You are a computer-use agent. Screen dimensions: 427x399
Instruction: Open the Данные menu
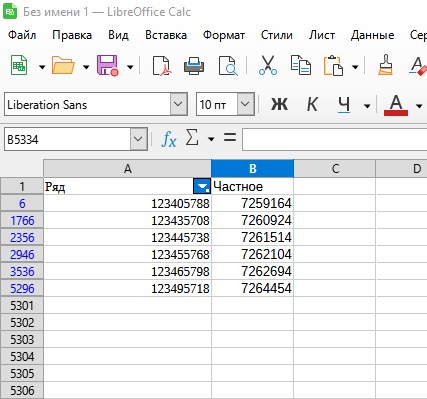[373, 35]
